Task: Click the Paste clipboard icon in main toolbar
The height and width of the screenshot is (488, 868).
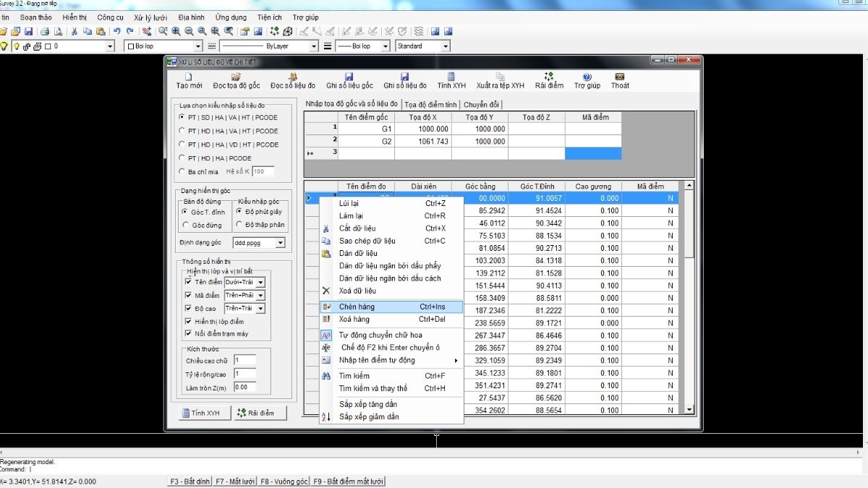Action: [x=100, y=31]
